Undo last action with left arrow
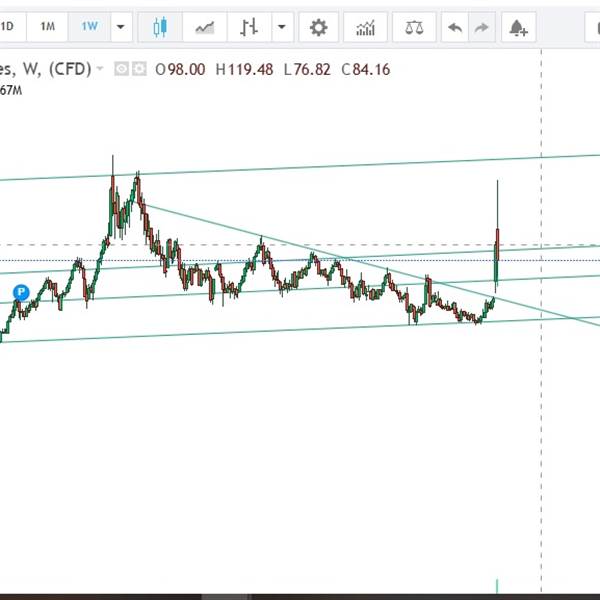The width and height of the screenshot is (600, 600). (x=455, y=27)
